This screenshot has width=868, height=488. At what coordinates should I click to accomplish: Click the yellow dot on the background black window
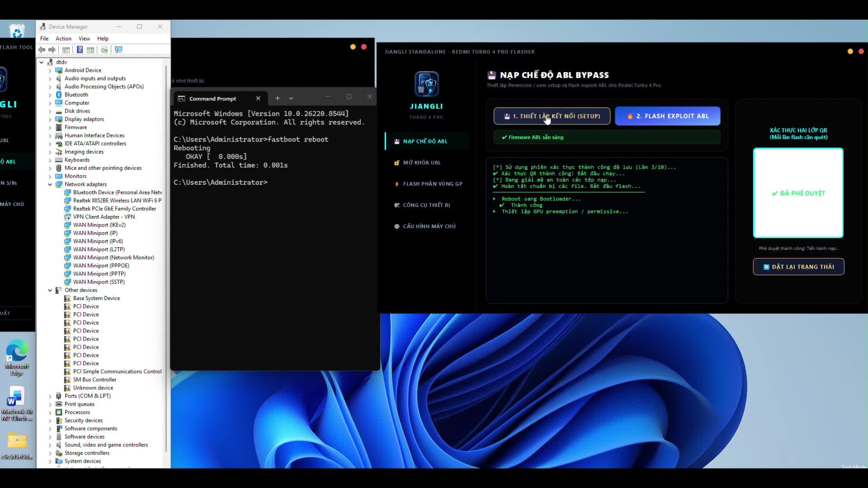[x=353, y=47]
